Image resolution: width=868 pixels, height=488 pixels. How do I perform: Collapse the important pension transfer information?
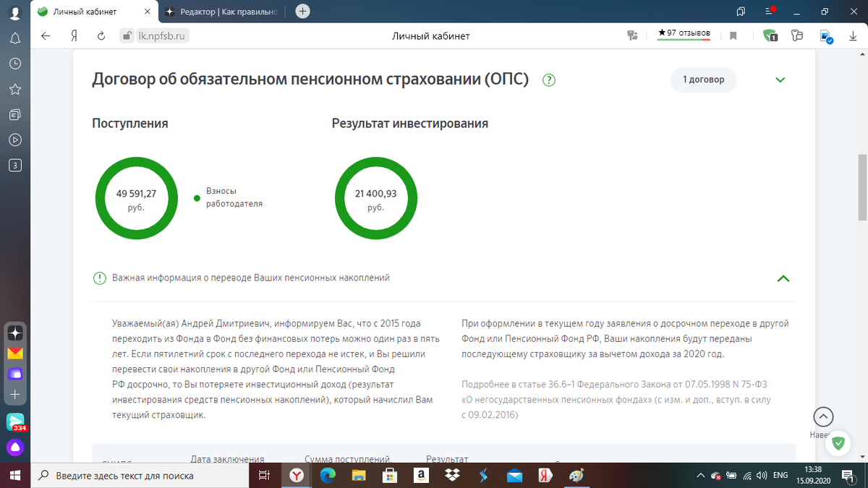[783, 278]
